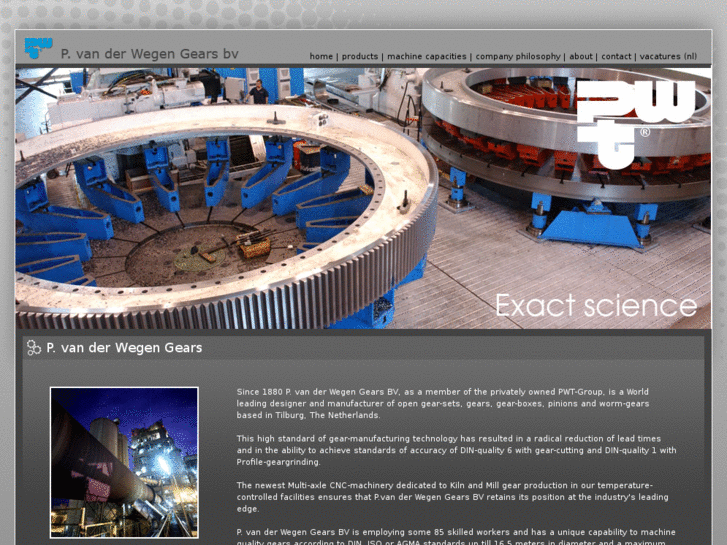The height and width of the screenshot is (545, 727).
Task: Select the about menu link
Action: (x=581, y=57)
